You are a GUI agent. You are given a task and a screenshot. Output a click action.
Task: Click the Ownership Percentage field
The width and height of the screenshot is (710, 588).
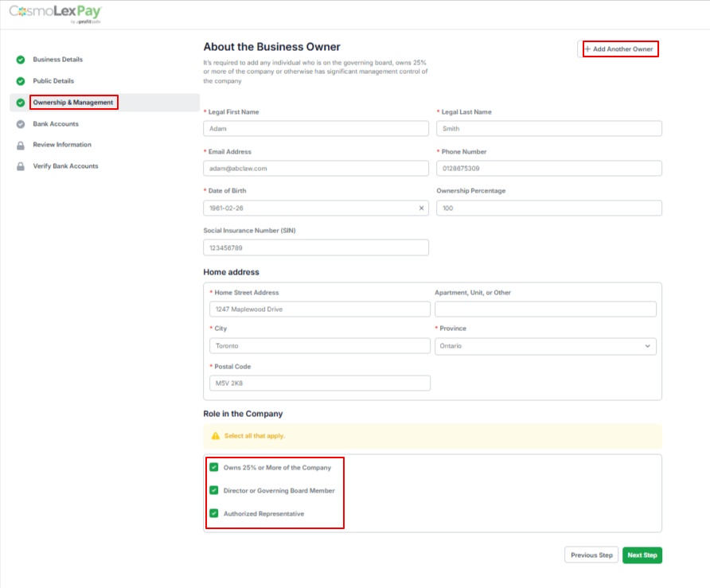(x=548, y=208)
